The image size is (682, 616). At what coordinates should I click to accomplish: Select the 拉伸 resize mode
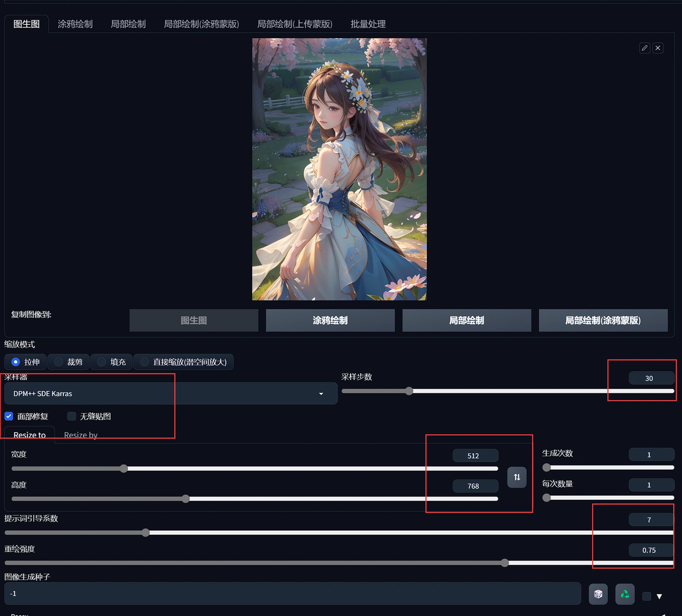coord(25,362)
